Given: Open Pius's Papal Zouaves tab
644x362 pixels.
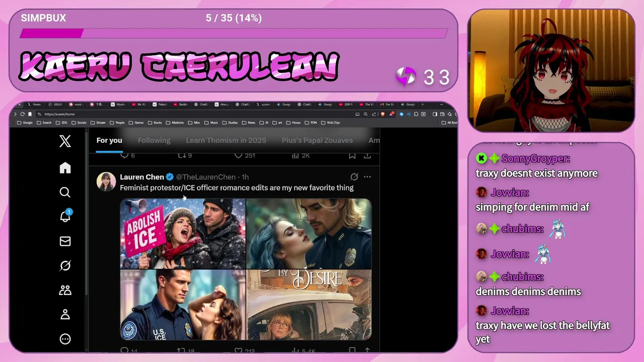Looking at the screenshot, I should pos(317,140).
